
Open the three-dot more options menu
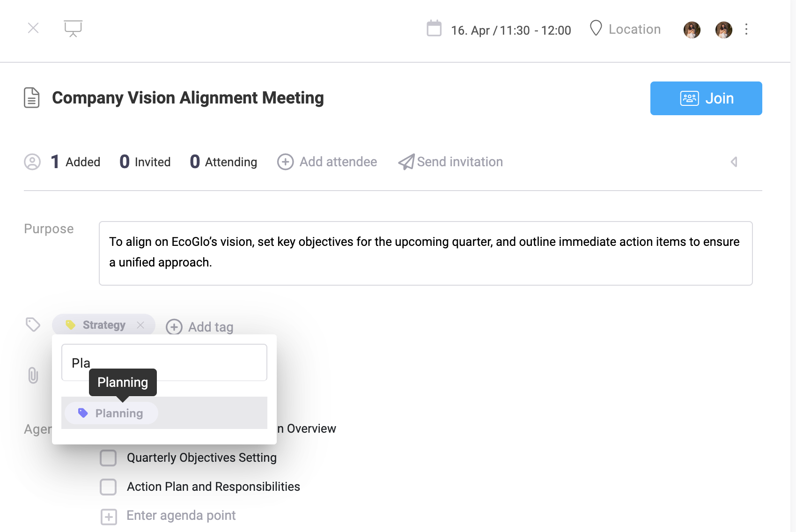pyautogui.click(x=746, y=30)
